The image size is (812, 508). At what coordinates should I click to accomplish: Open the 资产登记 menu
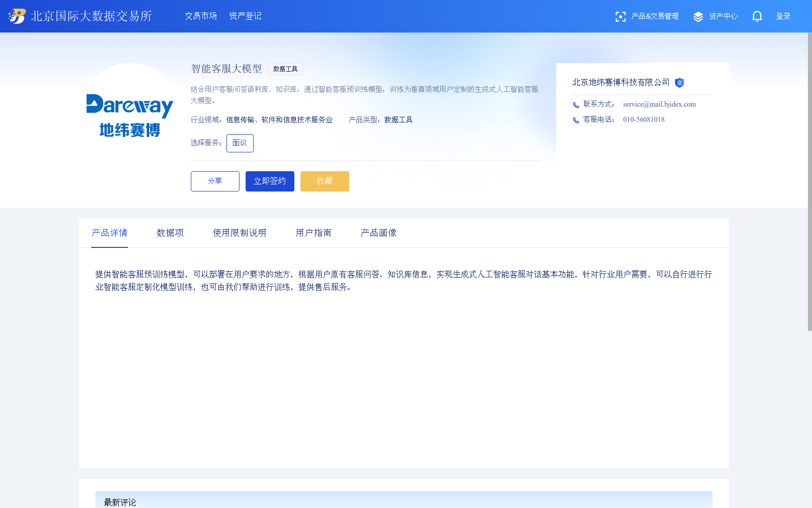click(x=245, y=16)
